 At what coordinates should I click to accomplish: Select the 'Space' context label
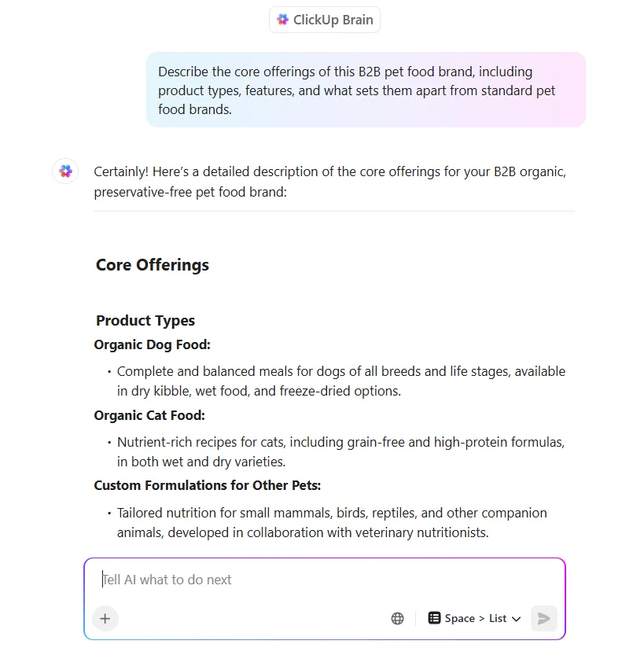click(460, 618)
